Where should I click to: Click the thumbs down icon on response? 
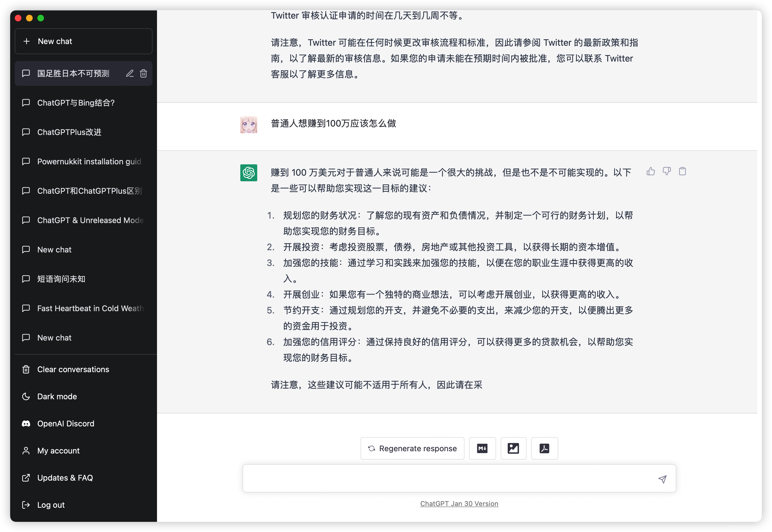667,171
